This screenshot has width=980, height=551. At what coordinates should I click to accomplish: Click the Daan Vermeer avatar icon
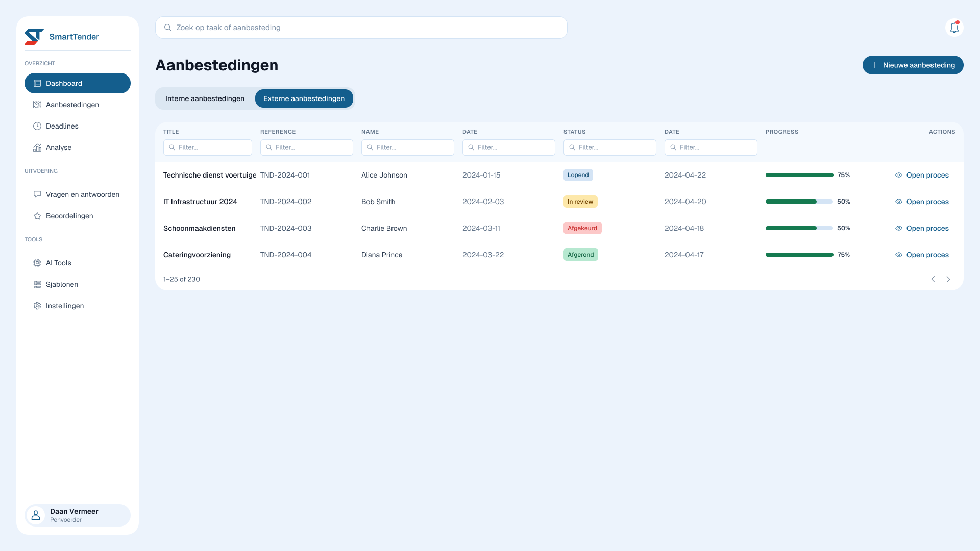(x=36, y=515)
